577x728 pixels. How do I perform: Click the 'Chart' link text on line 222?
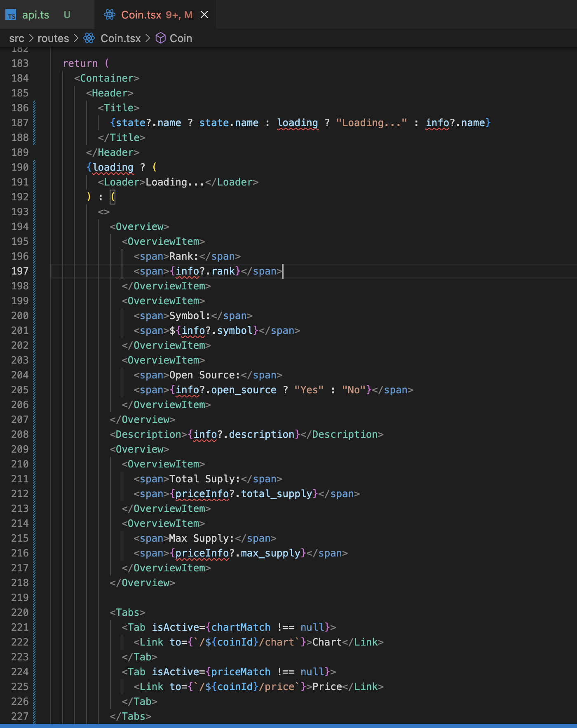coord(327,642)
